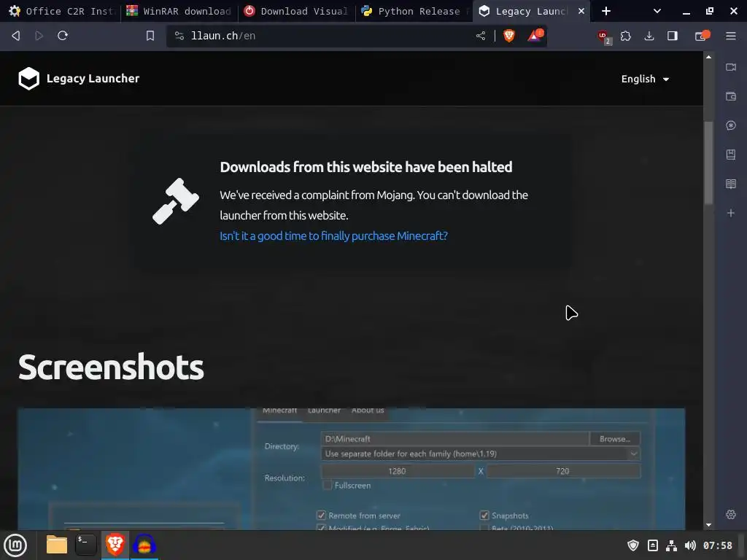Click the D:\Minecraft directory field
This screenshot has height=560, width=747.
455,438
